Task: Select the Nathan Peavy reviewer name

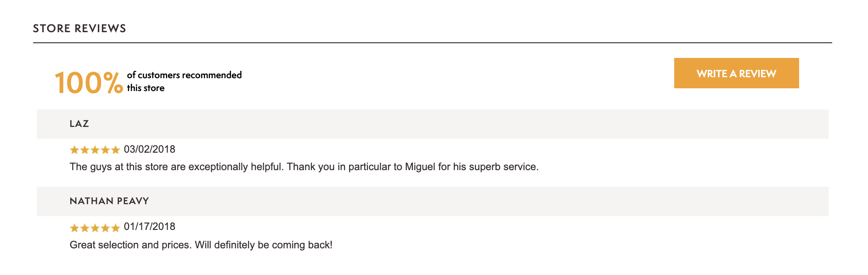Action: pyautogui.click(x=109, y=201)
